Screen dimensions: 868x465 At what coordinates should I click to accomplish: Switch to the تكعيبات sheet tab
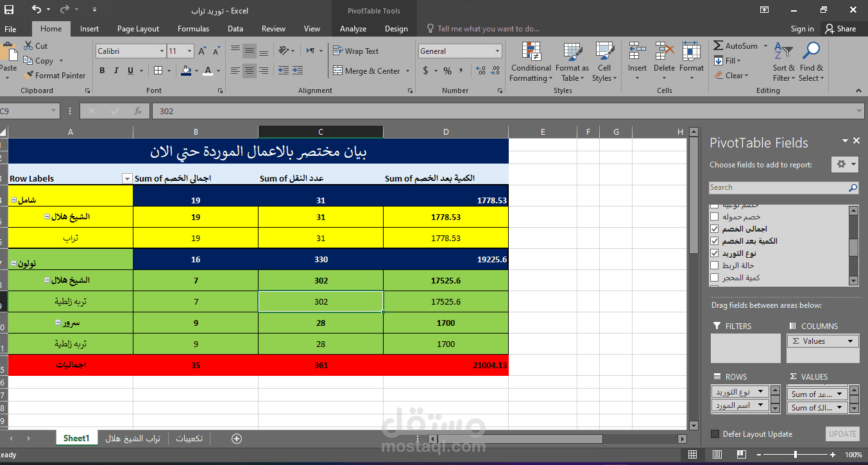tap(189, 439)
